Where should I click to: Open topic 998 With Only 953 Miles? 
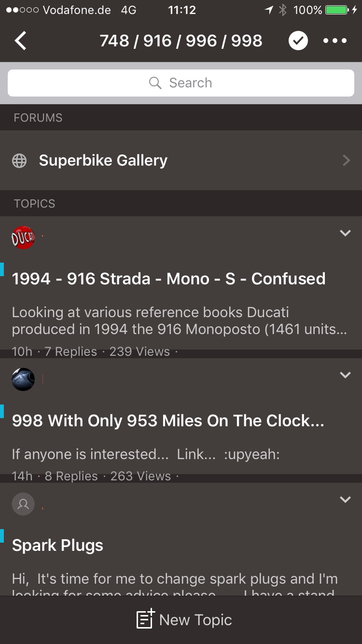pos(168,420)
